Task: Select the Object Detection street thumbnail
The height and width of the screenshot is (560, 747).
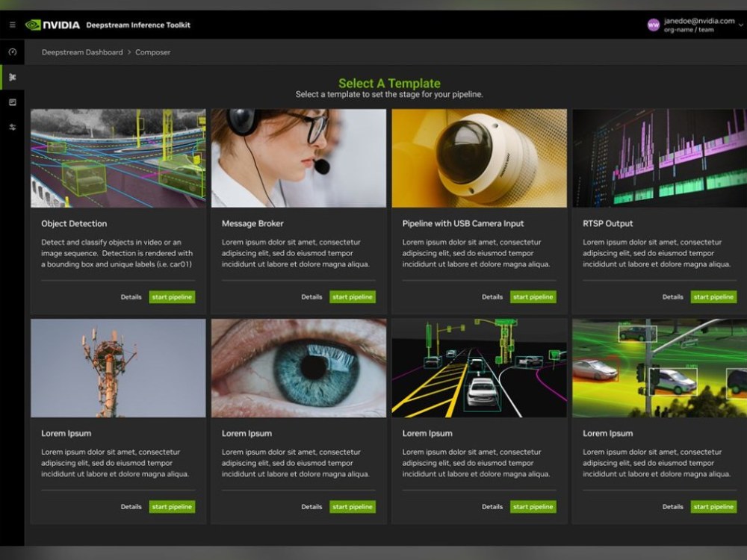Action: click(x=118, y=158)
